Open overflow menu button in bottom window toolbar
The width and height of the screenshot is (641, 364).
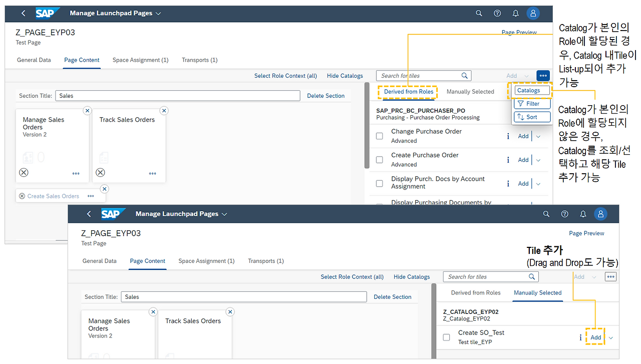610,276
